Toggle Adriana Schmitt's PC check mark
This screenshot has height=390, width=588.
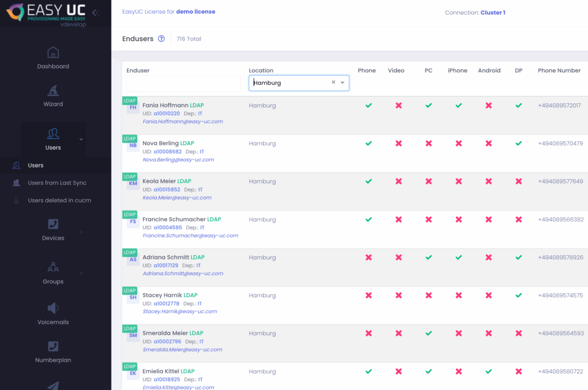428,258
